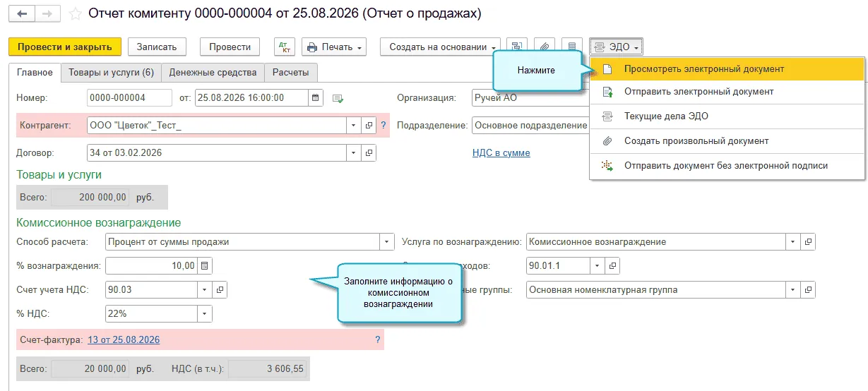This screenshot has width=868, height=391.
Task: Open the document structure icon next to Создать на основании
Action: tap(517, 47)
